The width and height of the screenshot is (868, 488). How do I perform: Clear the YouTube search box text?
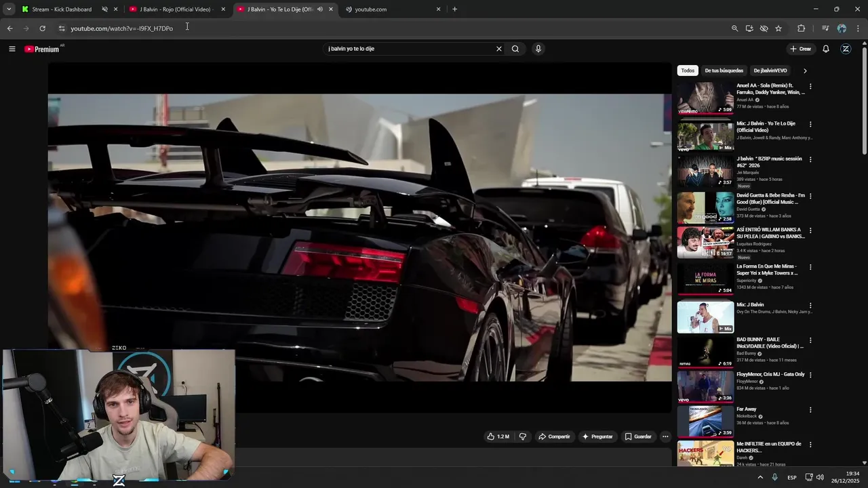(x=499, y=49)
